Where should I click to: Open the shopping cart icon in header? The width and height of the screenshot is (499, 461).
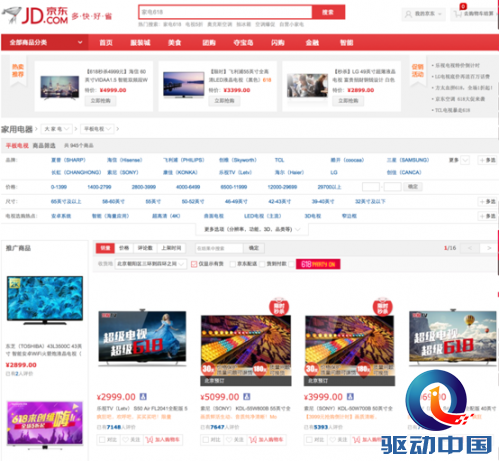(458, 14)
